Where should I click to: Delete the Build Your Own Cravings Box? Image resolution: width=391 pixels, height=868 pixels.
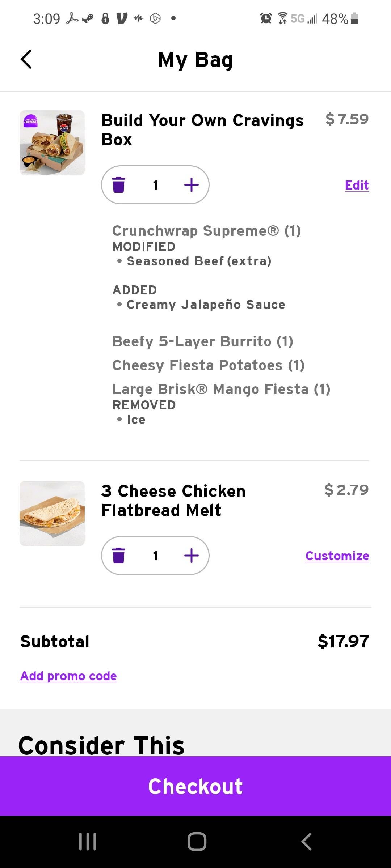pyautogui.click(x=119, y=185)
